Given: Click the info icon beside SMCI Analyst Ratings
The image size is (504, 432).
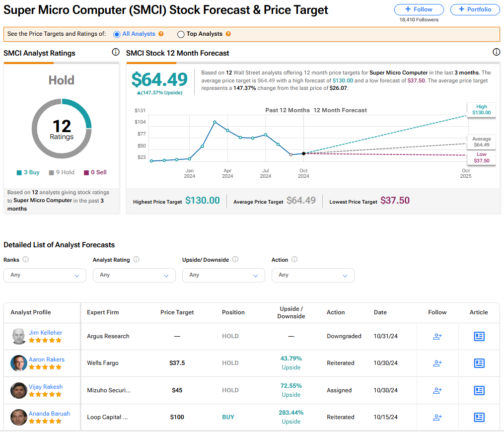Looking at the screenshot, I should pos(116,52).
